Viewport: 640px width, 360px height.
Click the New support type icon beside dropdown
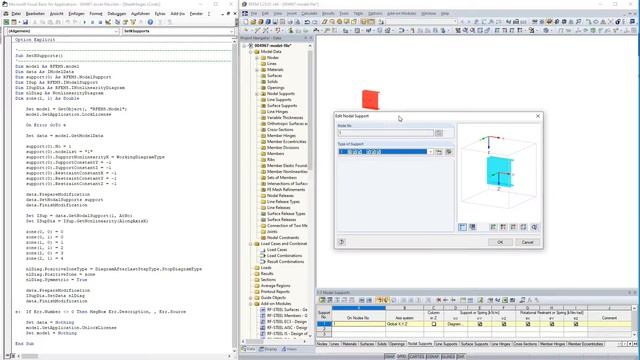tap(439, 152)
